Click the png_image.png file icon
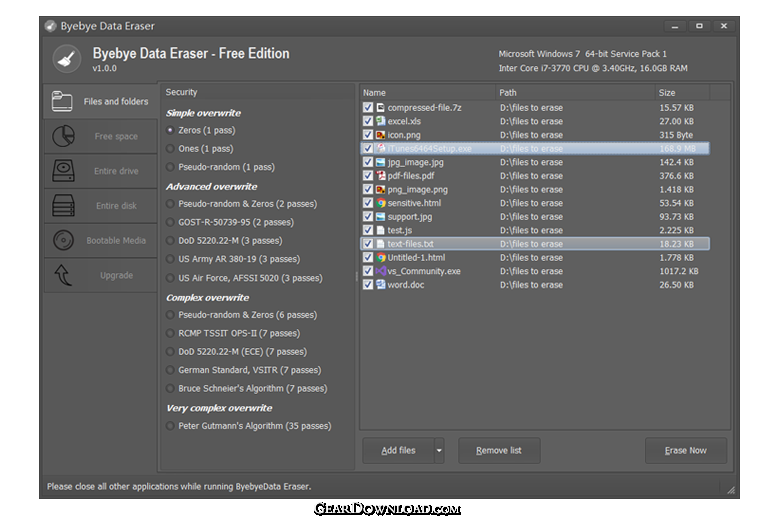The height and width of the screenshot is (517, 774). pyautogui.click(x=381, y=189)
